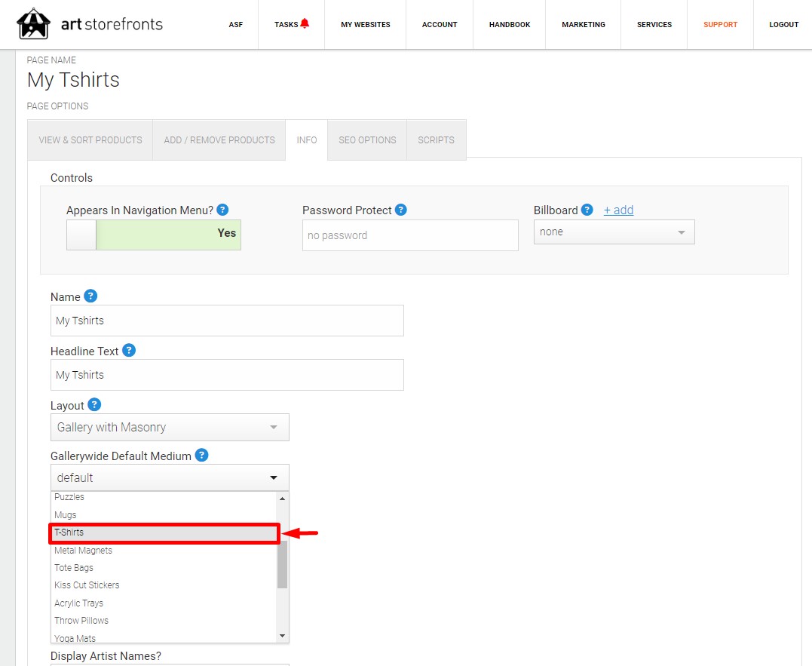Collapse the Gallerywide Default Medium dropdown

coord(170,477)
